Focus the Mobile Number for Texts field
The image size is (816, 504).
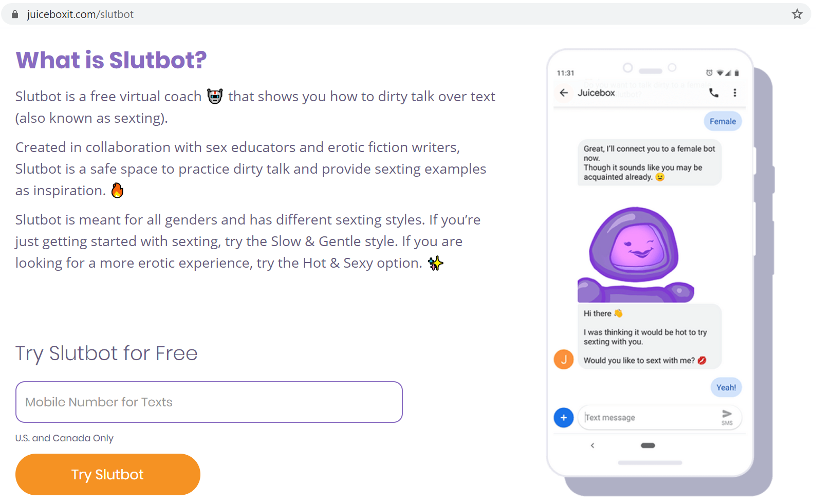click(209, 402)
